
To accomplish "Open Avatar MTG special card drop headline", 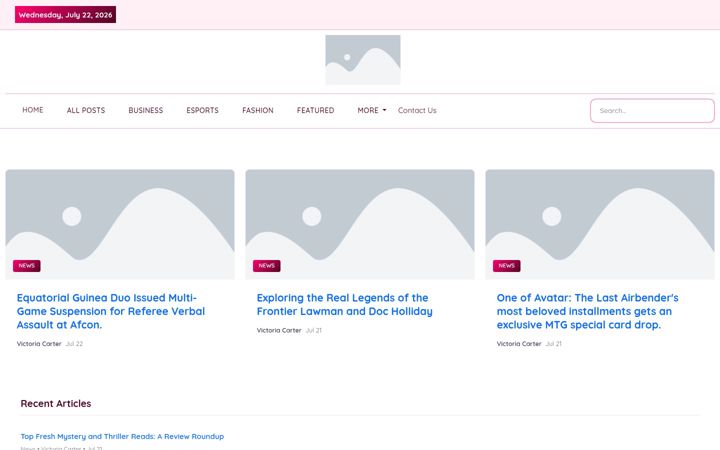I will [587, 311].
